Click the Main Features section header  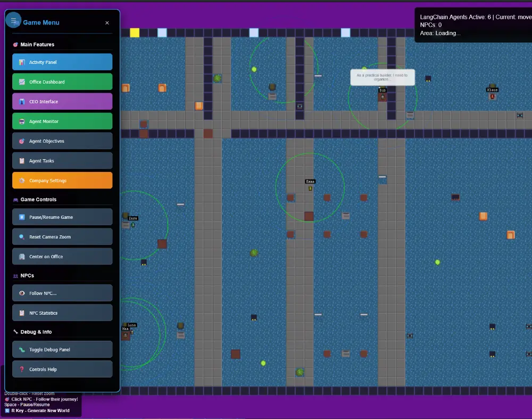point(37,45)
